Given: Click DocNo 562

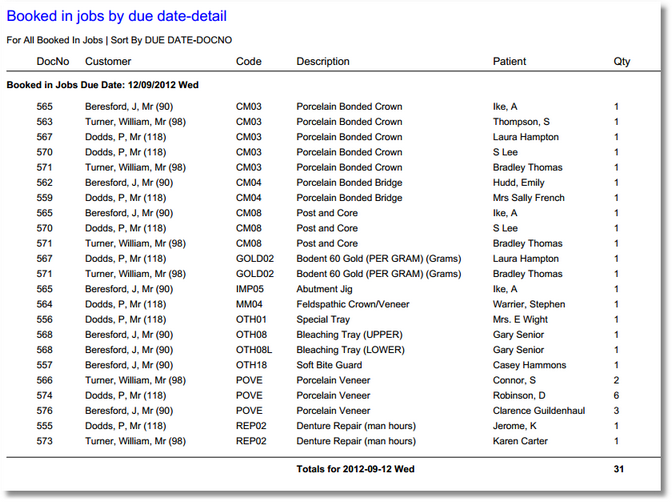Looking at the screenshot, I should click(x=45, y=183).
